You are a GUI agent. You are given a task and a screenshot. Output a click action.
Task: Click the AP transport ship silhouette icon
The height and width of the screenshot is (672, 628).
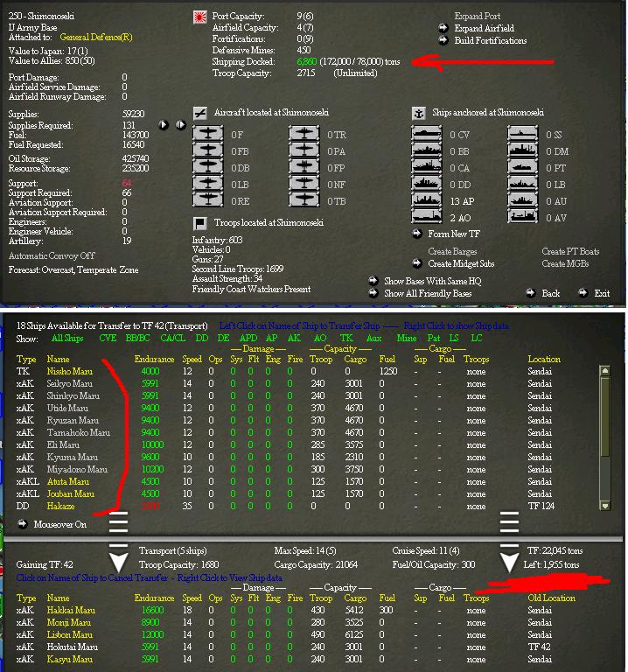426,200
